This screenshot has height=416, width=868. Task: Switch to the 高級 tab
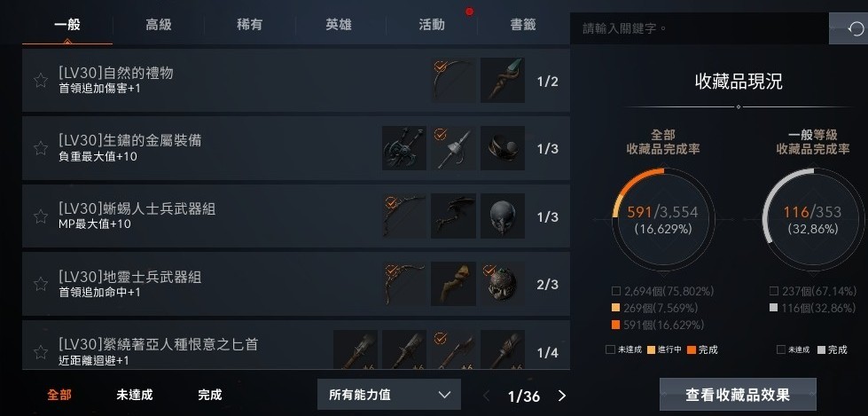[159, 25]
